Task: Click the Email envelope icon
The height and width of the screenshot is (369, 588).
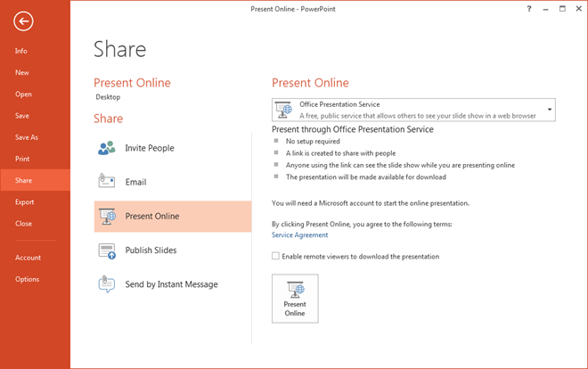Action: click(108, 182)
